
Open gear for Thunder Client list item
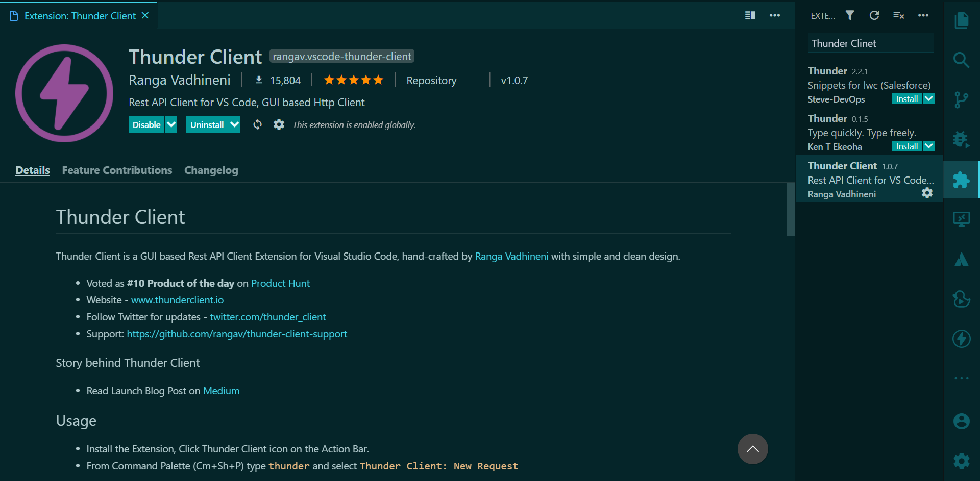click(x=927, y=193)
